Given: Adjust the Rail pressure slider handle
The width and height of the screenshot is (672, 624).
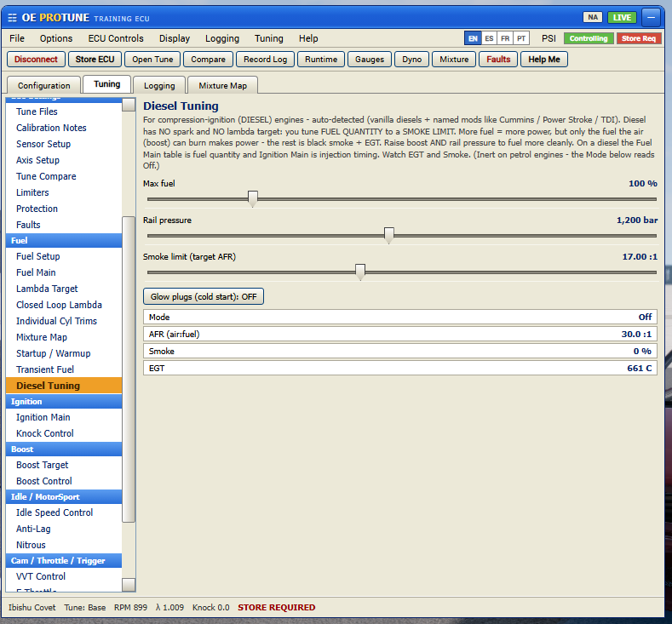Looking at the screenshot, I should click(x=388, y=236).
